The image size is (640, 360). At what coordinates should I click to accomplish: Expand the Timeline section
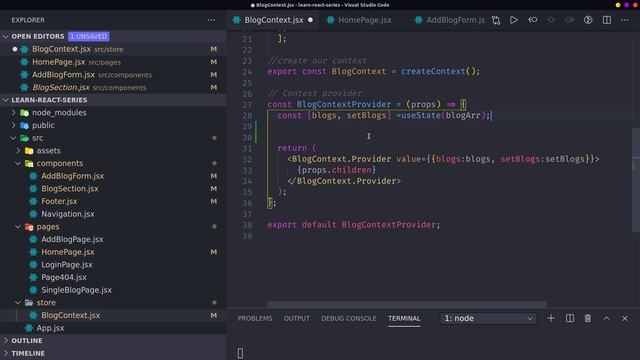click(x=6, y=353)
